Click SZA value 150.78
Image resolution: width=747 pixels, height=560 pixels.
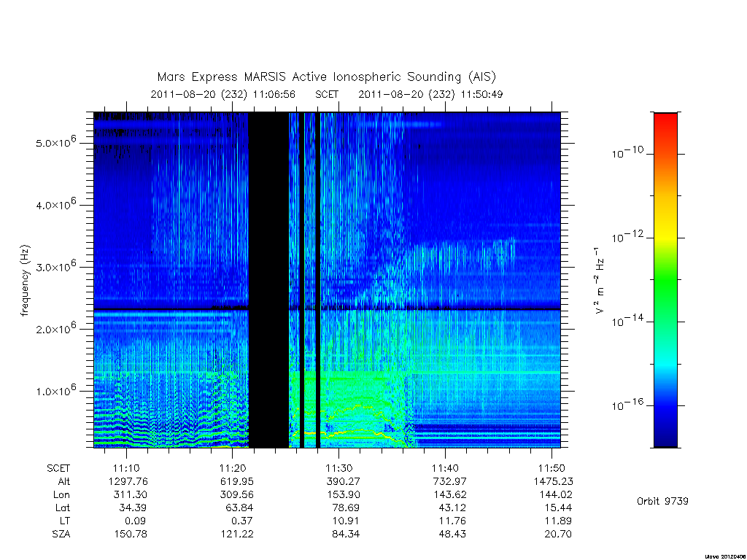pos(131,534)
